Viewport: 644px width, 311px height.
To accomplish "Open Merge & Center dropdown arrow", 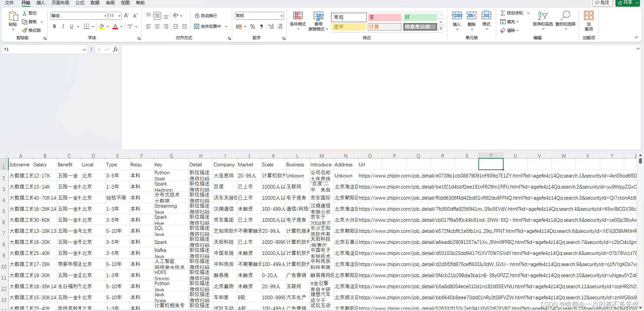I will (x=226, y=27).
